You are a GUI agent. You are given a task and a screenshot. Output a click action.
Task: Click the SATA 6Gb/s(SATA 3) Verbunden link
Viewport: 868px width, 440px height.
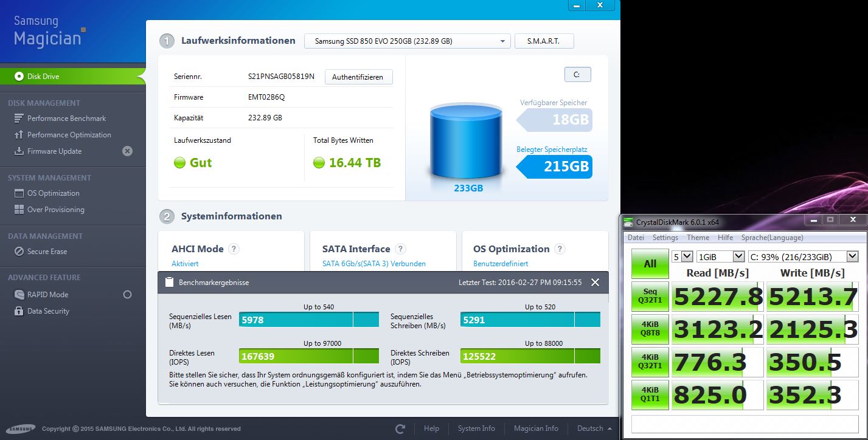tap(374, 264)
